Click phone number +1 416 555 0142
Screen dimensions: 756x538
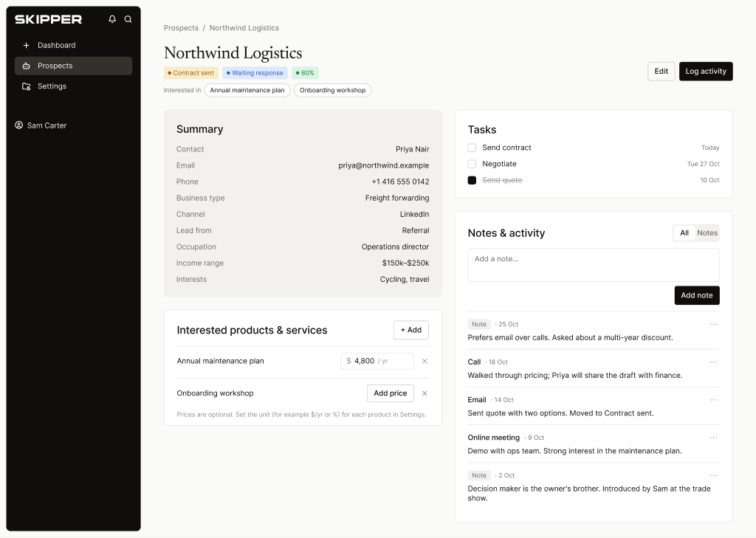[400, 182]
